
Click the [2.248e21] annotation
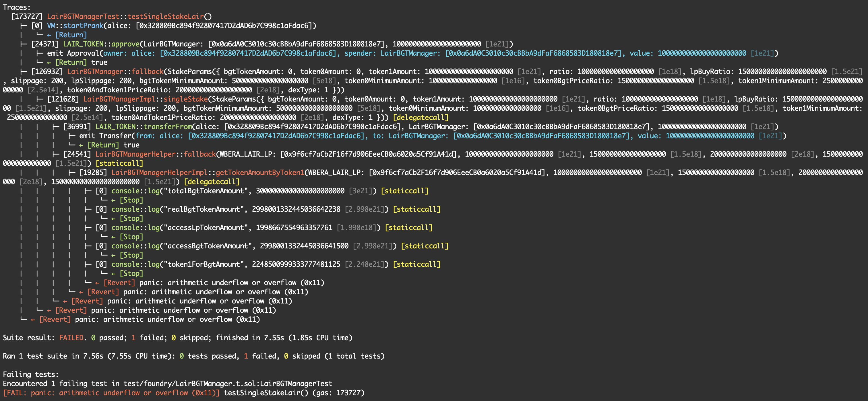365,264
